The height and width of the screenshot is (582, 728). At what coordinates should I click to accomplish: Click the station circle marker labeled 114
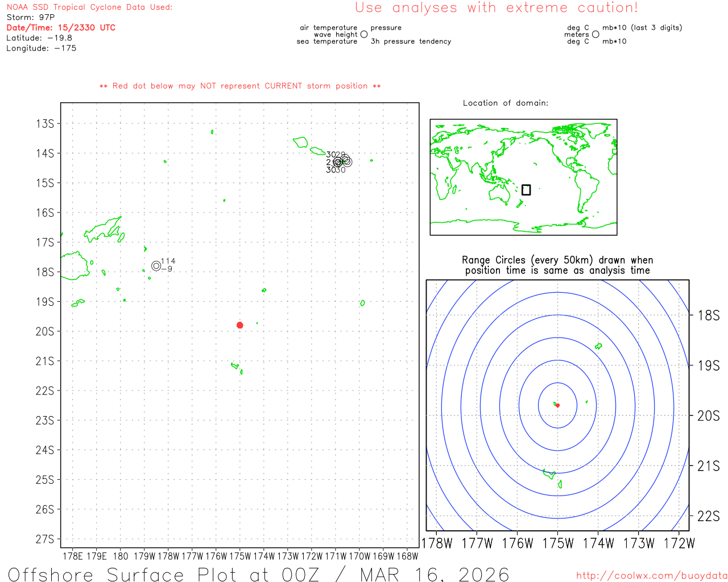(156, 265)
